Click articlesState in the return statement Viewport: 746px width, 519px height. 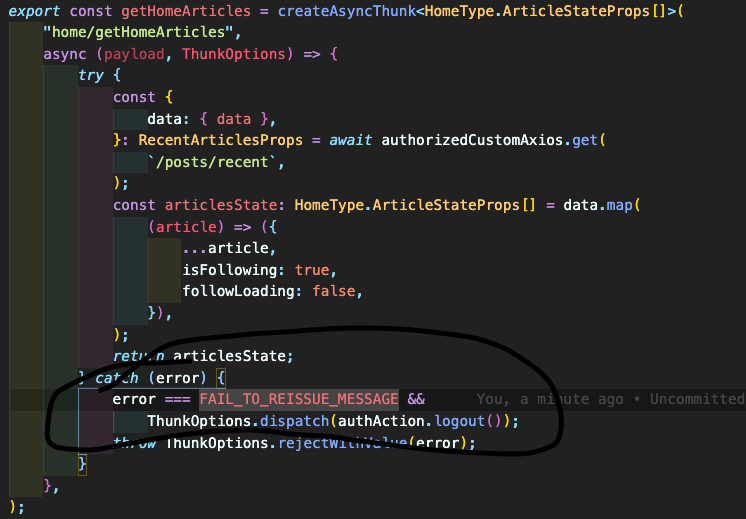tap(229, 356)
